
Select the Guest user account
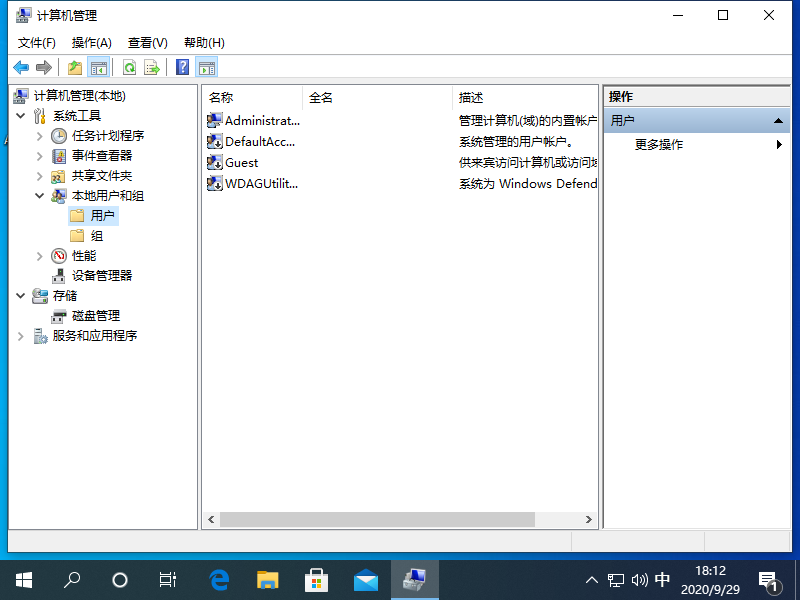point(240,162)
